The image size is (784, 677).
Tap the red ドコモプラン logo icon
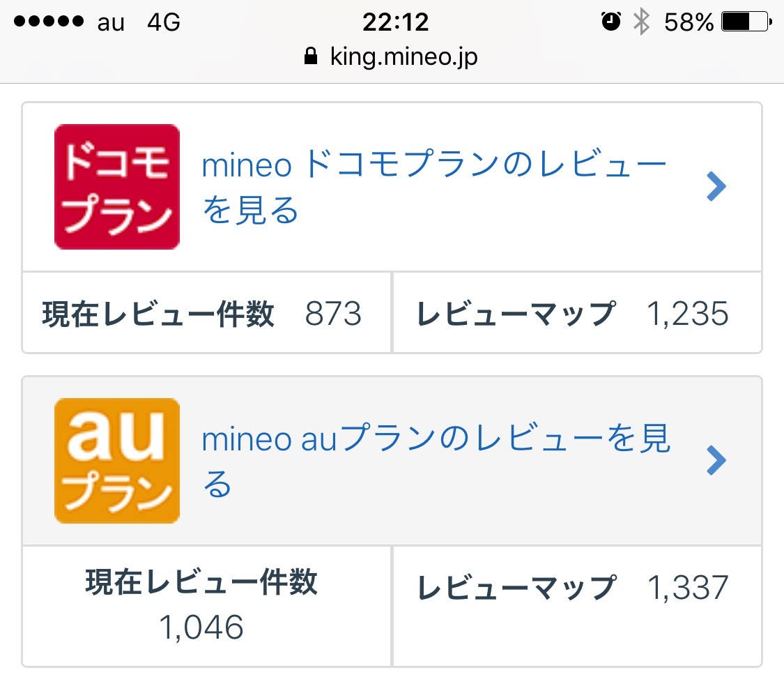[x=117, y=186]
